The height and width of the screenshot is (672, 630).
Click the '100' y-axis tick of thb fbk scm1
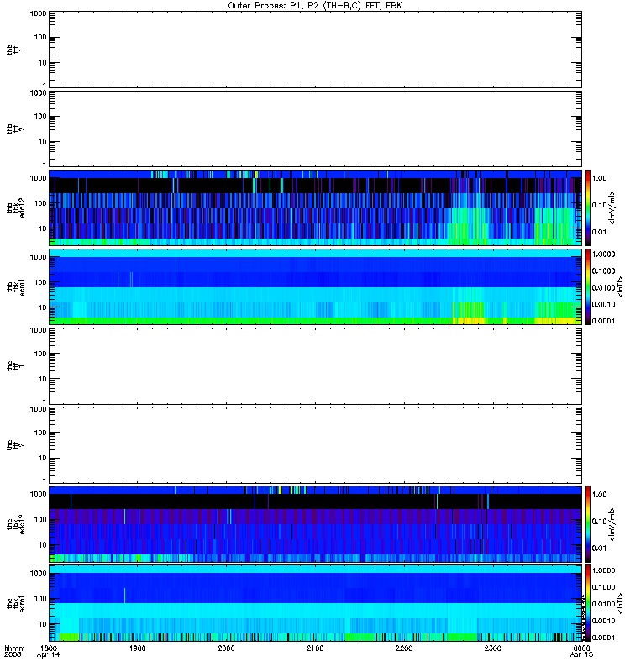pos(40,282)
